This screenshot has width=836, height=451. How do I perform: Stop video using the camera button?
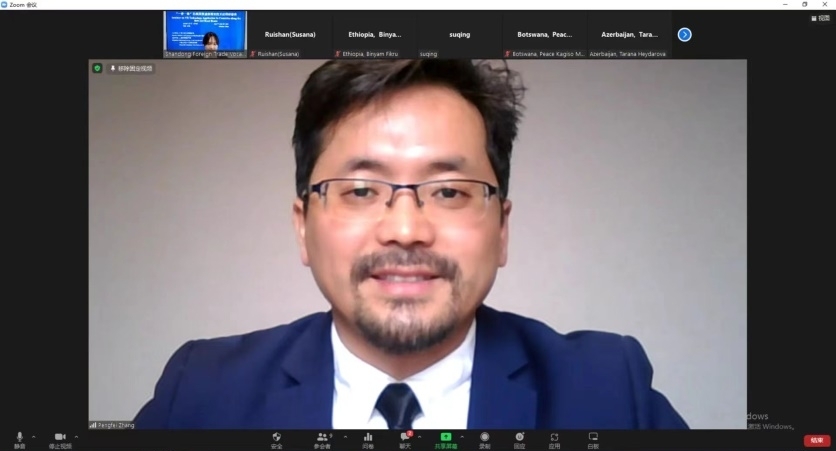tap(60, 438)
